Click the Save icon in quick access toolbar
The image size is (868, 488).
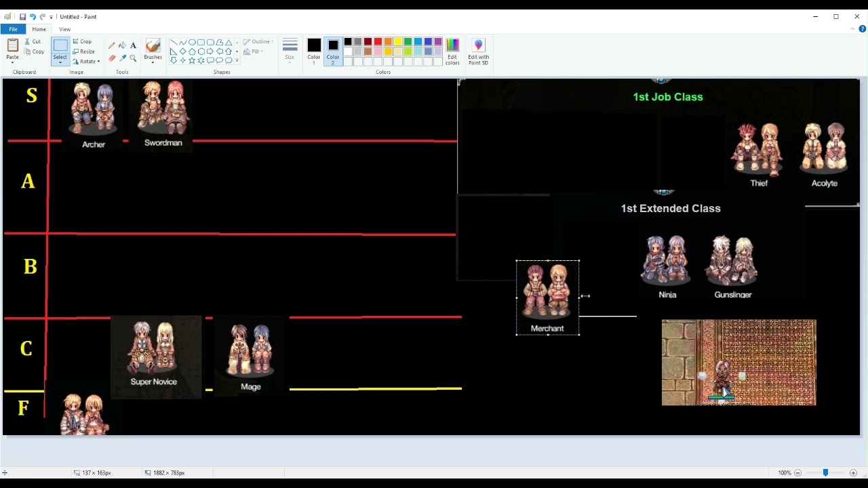[x=22, y=17]
